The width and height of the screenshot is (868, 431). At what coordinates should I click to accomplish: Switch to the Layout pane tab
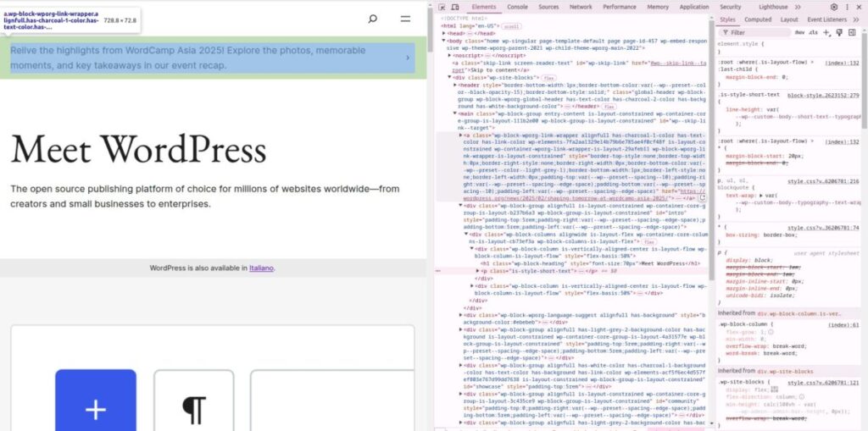pyautogui.click(x=789, y=19)
